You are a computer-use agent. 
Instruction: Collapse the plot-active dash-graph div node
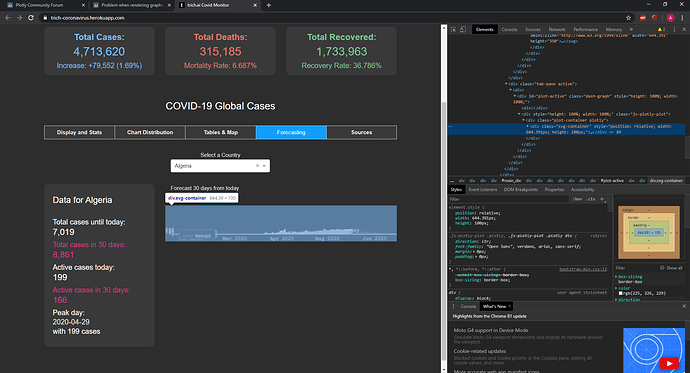point(515,96)
